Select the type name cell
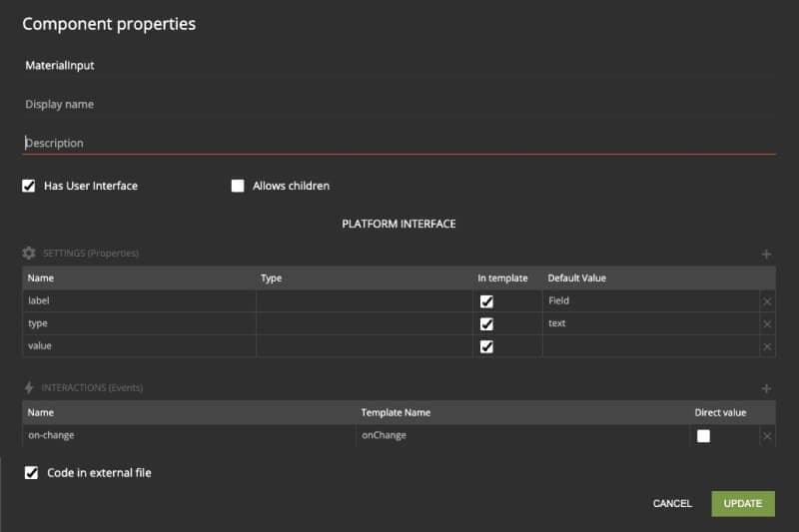The height and width of the screenshot is (532, 799). pyautogui.click(x=139, y=323)
